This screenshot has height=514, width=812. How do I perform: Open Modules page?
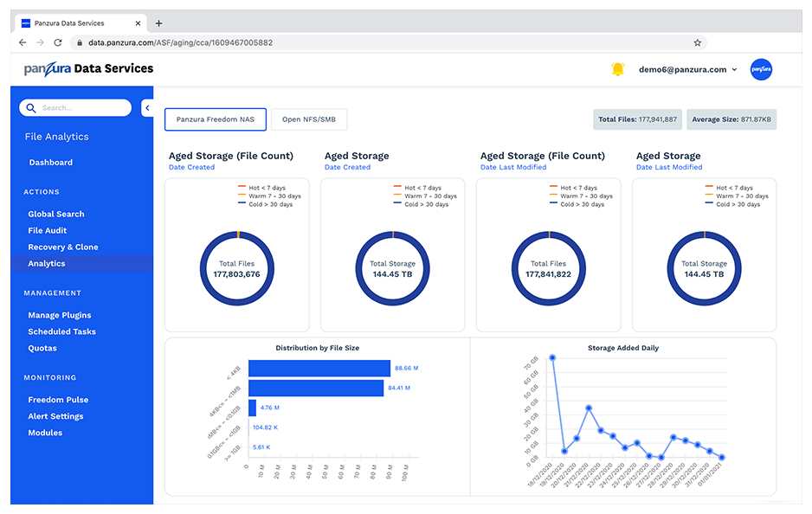coord(45,433)
